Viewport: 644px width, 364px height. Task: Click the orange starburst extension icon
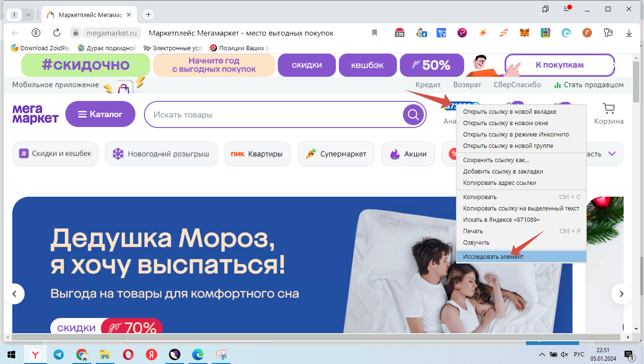pyautogui.click(x=483, y=33)
